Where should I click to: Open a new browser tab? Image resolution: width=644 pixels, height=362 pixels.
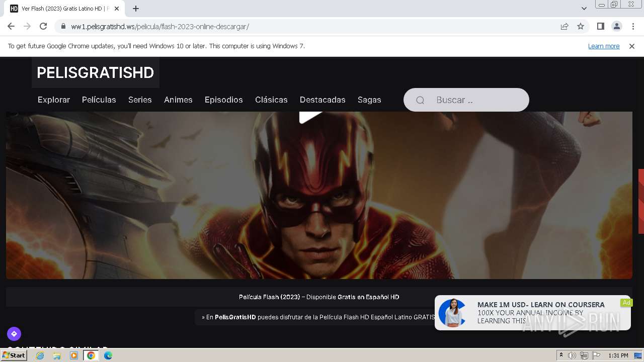[x=136, y=9]
